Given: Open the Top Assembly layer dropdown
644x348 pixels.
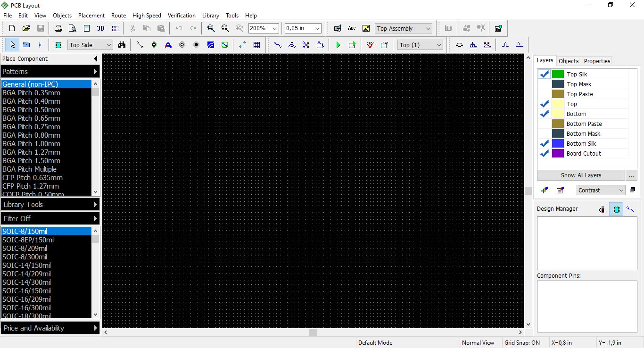Looking at the screenshot, I should pos(404,28).
